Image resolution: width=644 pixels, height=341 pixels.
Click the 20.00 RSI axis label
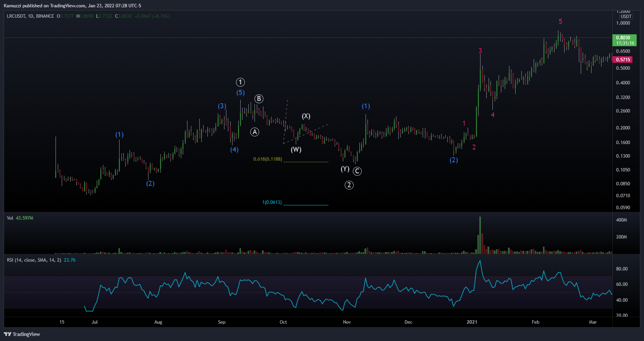click(622, 316)
